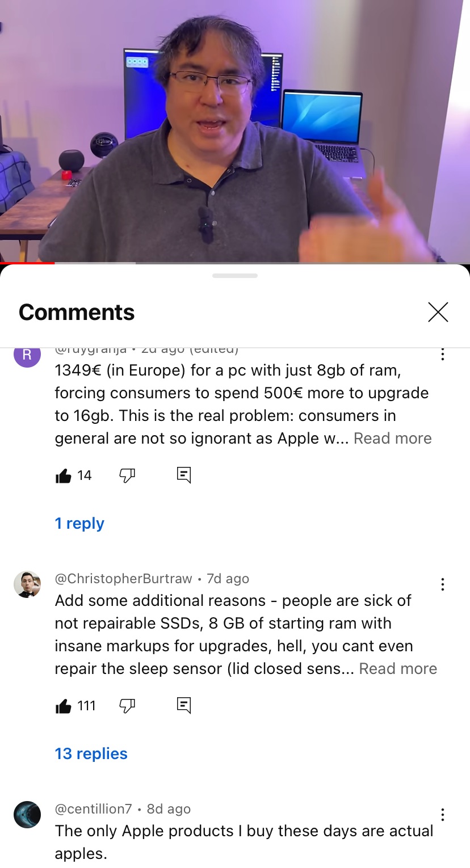Show 13 replies thread
The width and height of the screenshot is (470, 868).
click(91, 753)
